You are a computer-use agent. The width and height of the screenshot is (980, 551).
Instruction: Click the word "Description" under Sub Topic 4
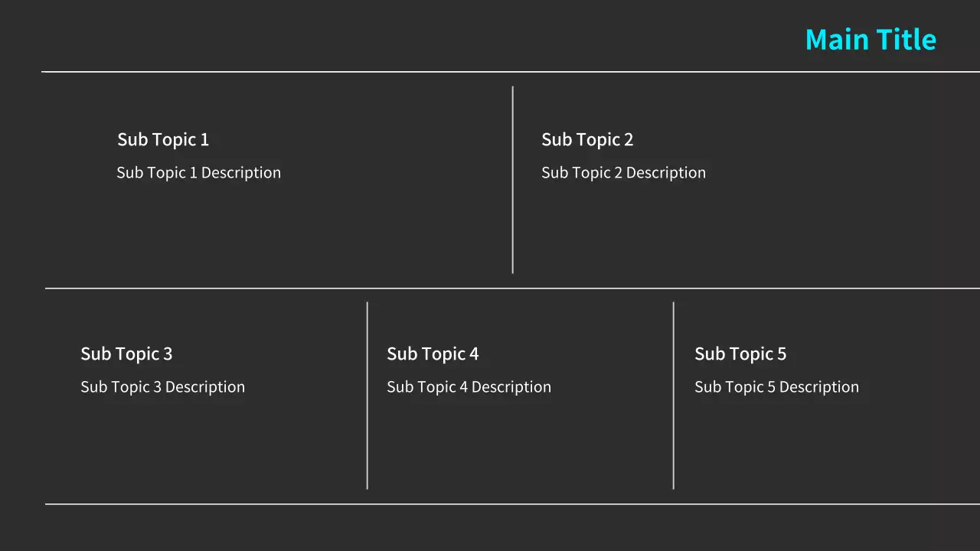click(x=511, y=387)
